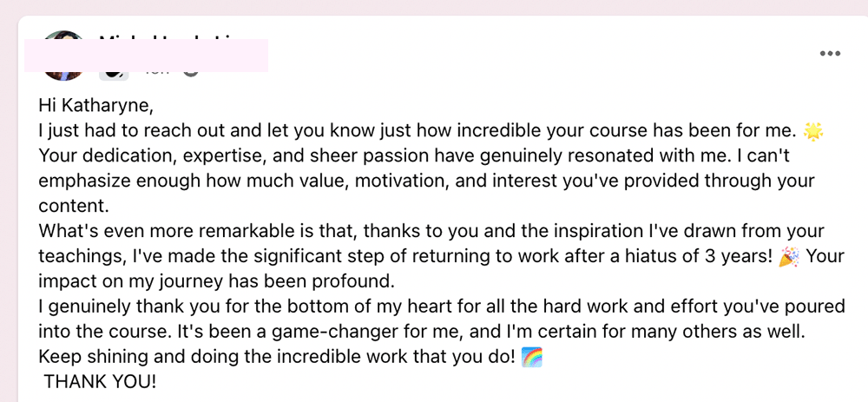868x402 pixels.
Task: Click the badge icon beneath author name
Action: pyautogui.click(x=114, y=74)
